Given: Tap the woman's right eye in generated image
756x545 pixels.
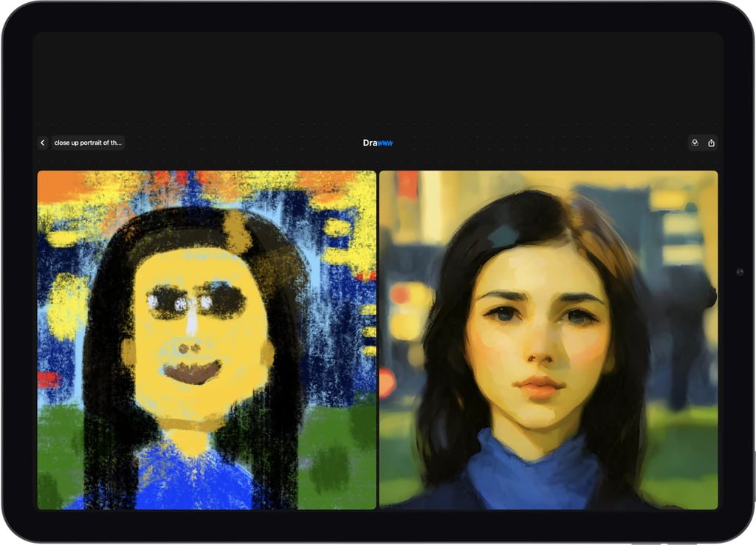Looking at the screenshot, I should (x=579, y=318).
